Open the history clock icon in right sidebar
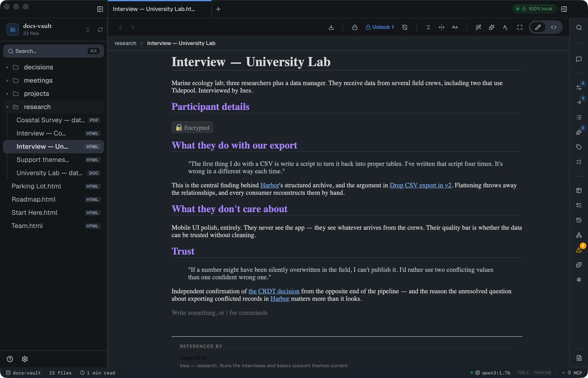Viewport: 588px width, 378px height. tap(579, 220)
